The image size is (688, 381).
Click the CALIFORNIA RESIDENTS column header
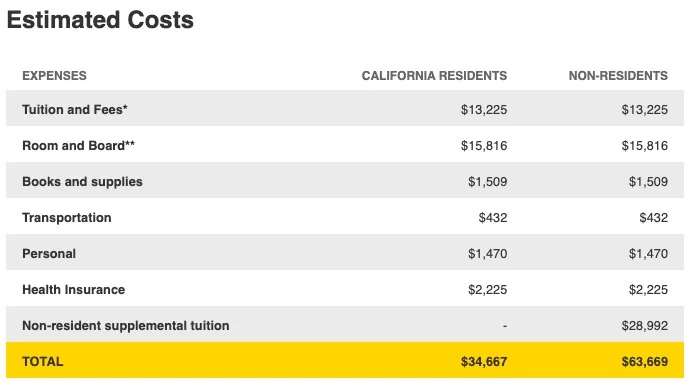(x=434, y=75)
